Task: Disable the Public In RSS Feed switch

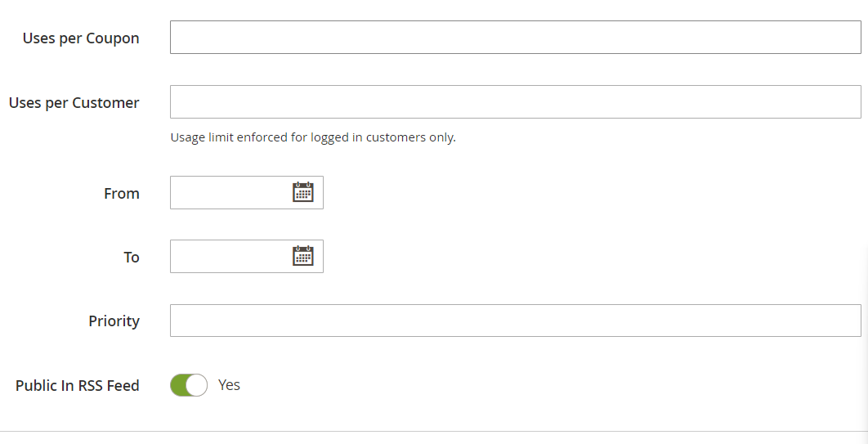Action: coord(189,385)
